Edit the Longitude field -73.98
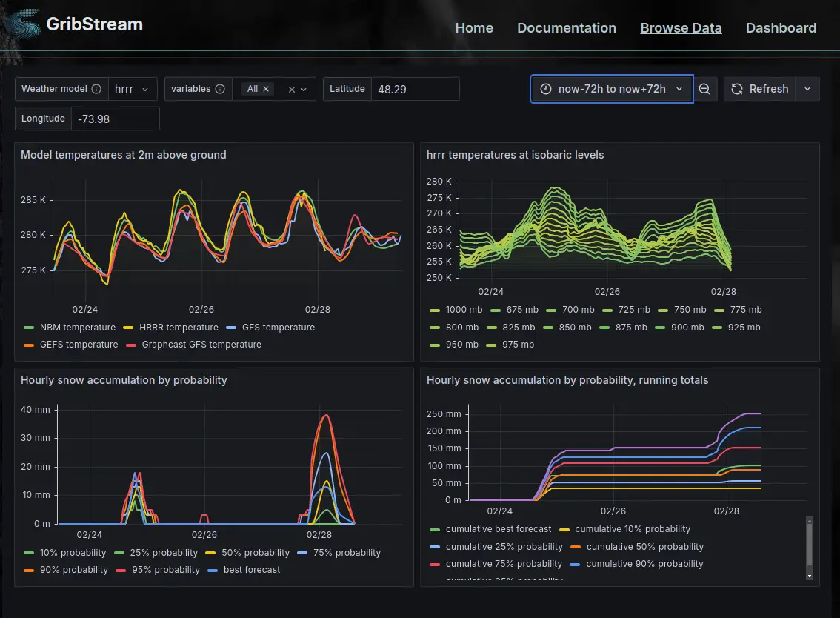This screenshot has height=618, width=840. click(x=115, y=119)
